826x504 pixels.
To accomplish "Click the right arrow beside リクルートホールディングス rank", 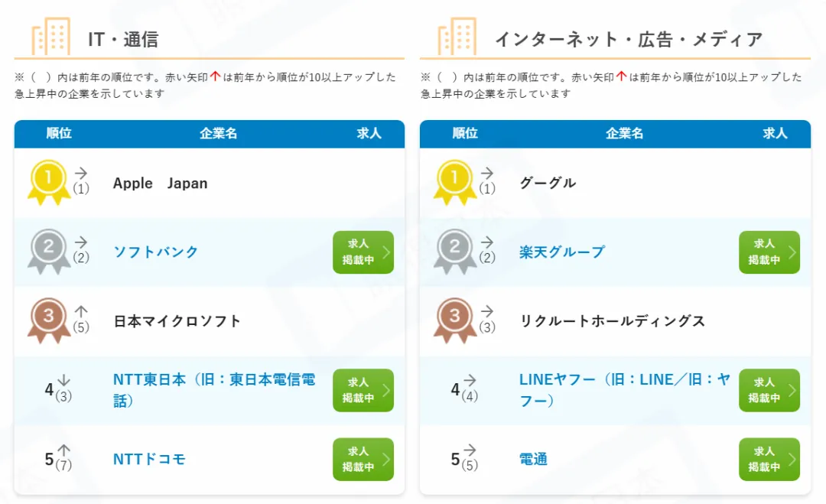I will coord(486,311).
